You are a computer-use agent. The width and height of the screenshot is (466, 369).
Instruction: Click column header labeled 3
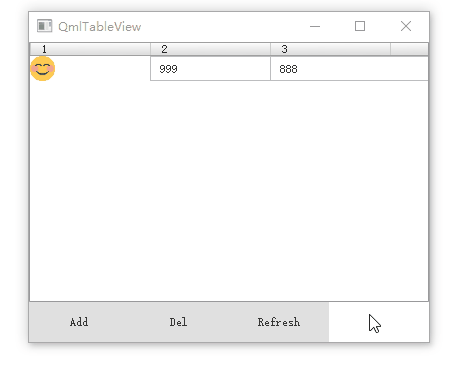pos(330,49)
